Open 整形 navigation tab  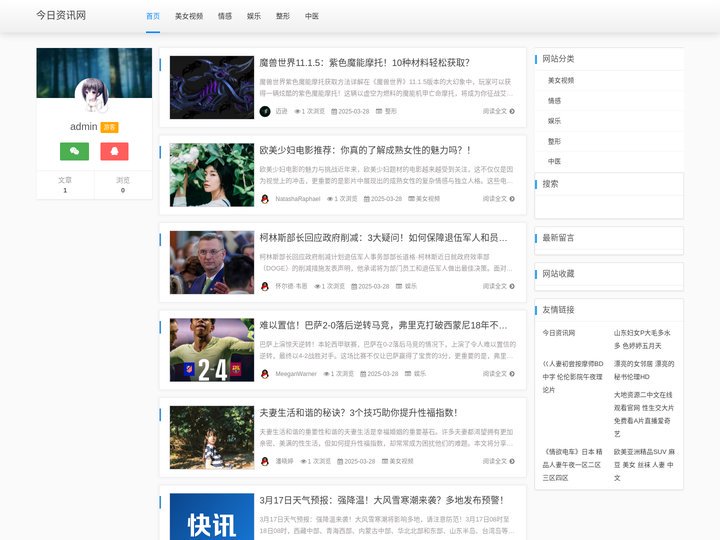283,16
